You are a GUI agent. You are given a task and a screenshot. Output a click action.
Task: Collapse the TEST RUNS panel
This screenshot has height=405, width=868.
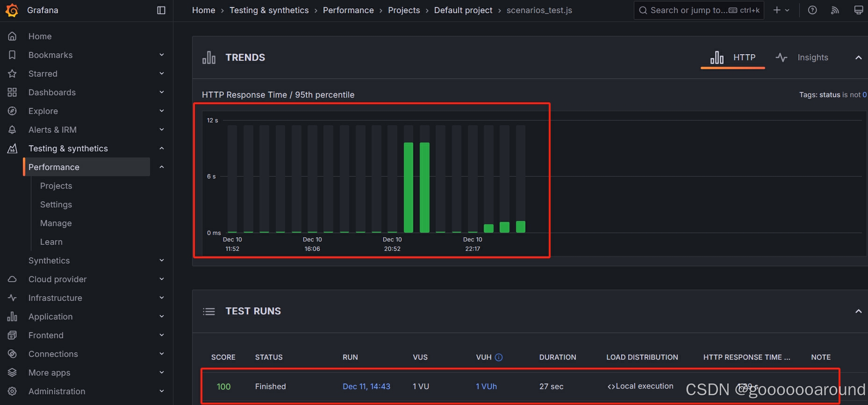[x=858, y=311]
